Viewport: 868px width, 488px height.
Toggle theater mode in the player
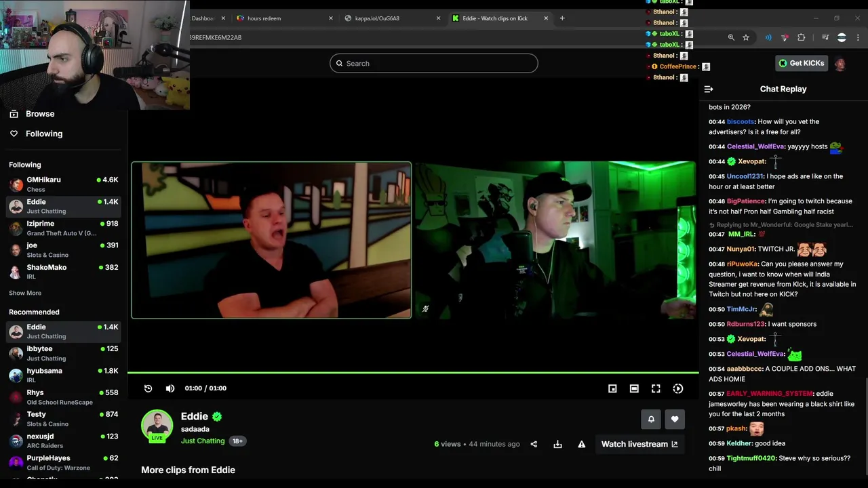coord(634,388)
